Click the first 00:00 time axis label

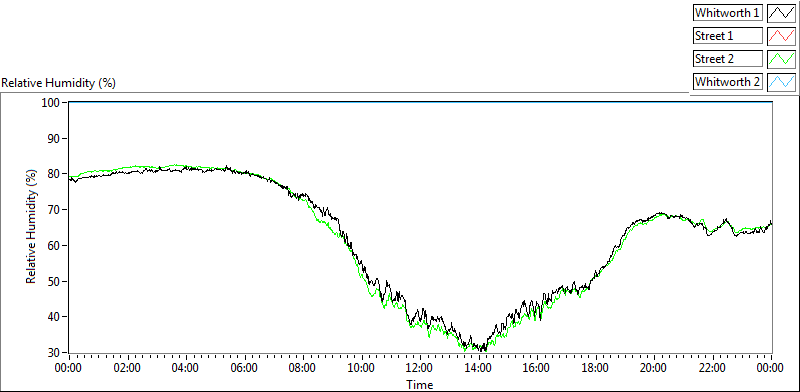69,367
